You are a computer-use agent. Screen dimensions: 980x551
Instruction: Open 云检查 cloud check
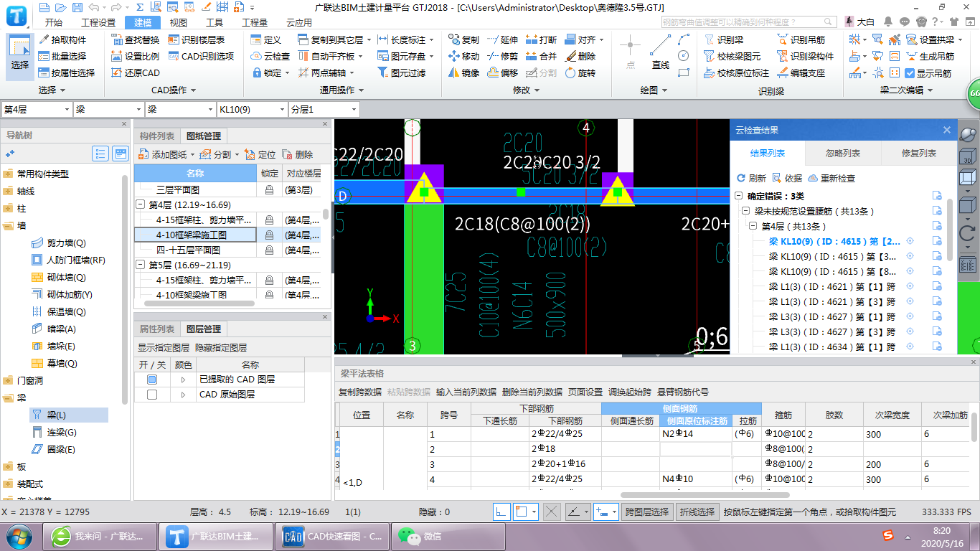tap(270, 56)
